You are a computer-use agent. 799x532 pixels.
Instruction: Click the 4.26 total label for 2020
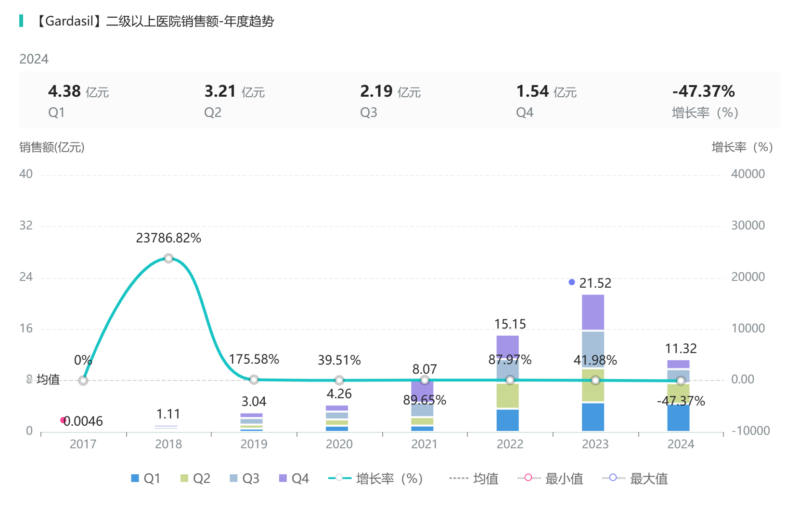point(339,394)
